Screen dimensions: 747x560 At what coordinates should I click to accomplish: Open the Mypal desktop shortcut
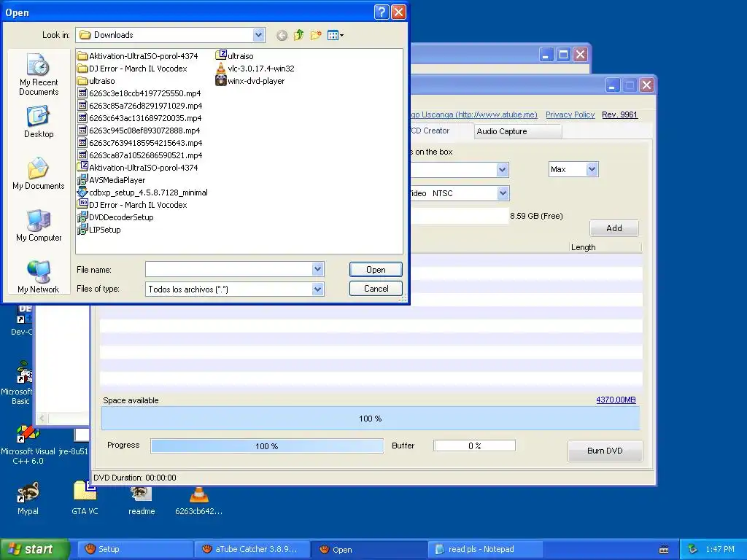28,498
